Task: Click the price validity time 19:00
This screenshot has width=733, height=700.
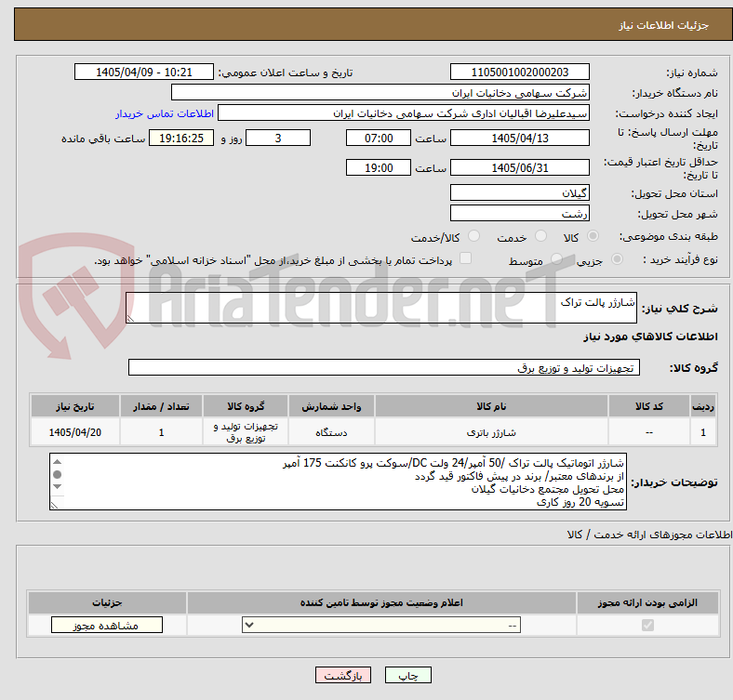Action: (x=379, y=167)
